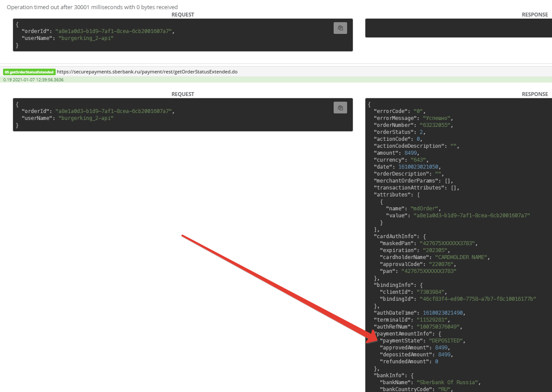
Task: Click copy icon in the getOrderStatusExtended request block
Action: point(340,108)
